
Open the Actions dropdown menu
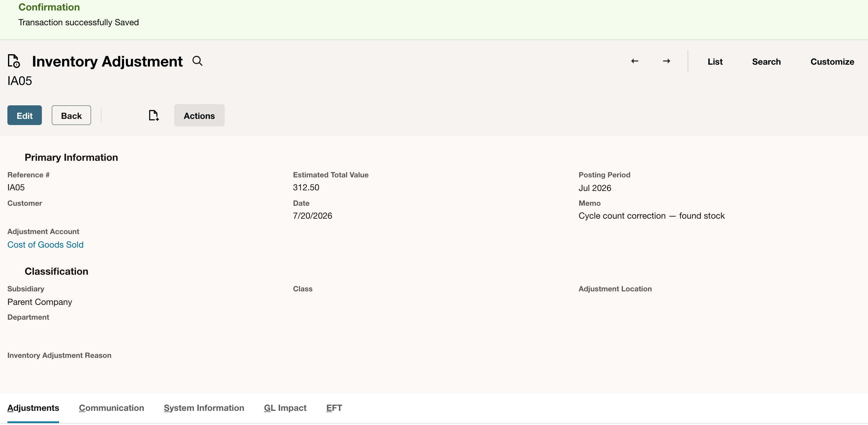[x=199, y=115]
